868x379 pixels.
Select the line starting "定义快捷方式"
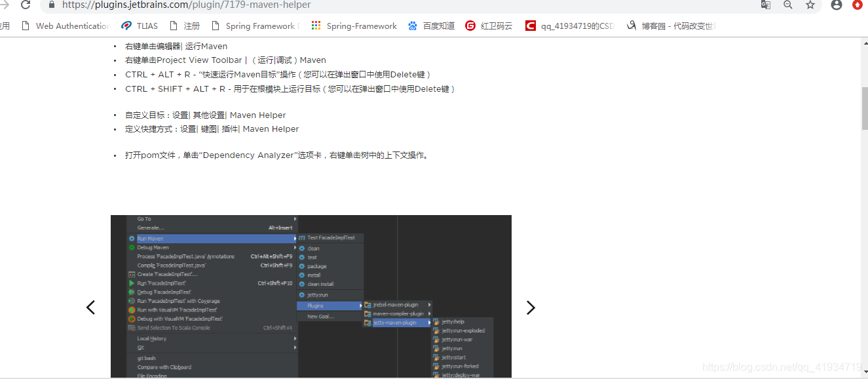coord(212,129)
